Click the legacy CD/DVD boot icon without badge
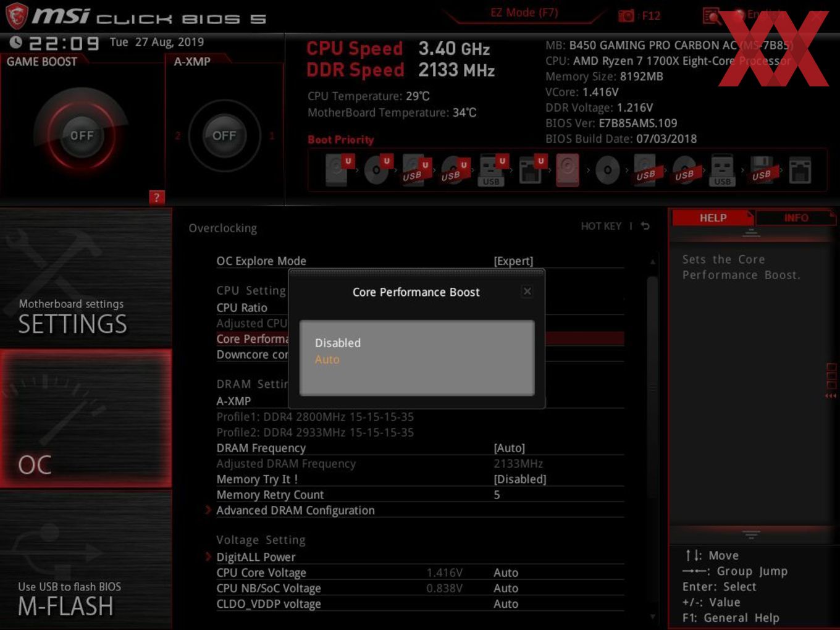This screenshot has height=630, width=840. point(608,170)
